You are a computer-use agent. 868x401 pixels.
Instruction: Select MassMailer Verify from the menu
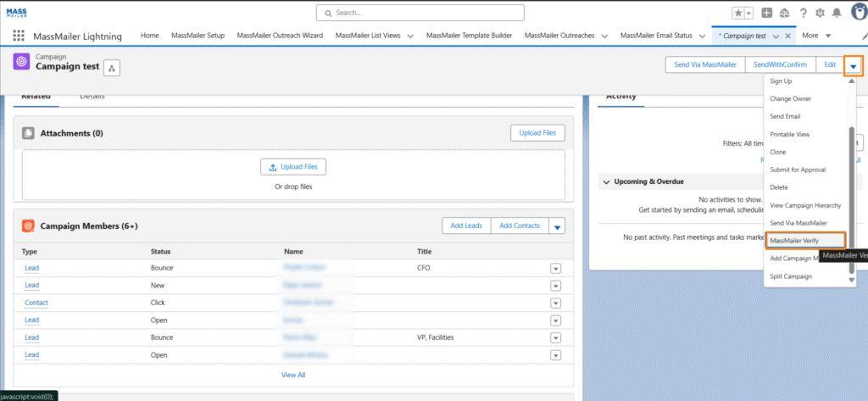pos(793,241)
